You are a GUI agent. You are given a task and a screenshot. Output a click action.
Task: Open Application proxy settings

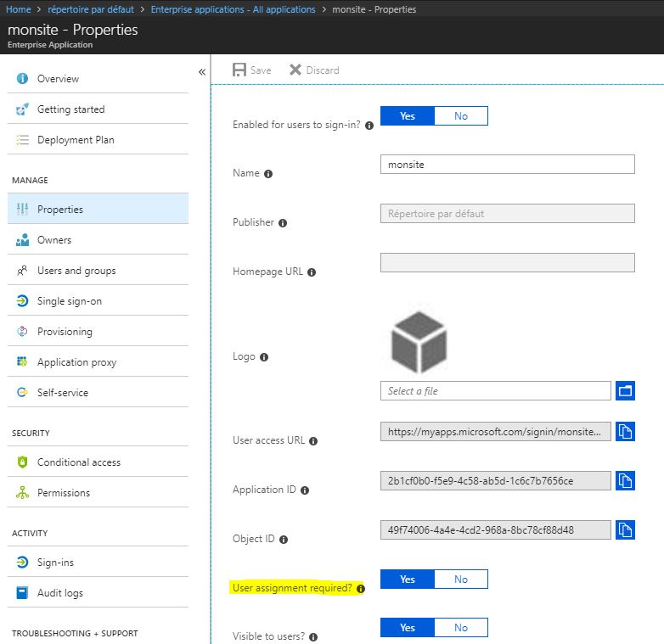click(76, 362)
